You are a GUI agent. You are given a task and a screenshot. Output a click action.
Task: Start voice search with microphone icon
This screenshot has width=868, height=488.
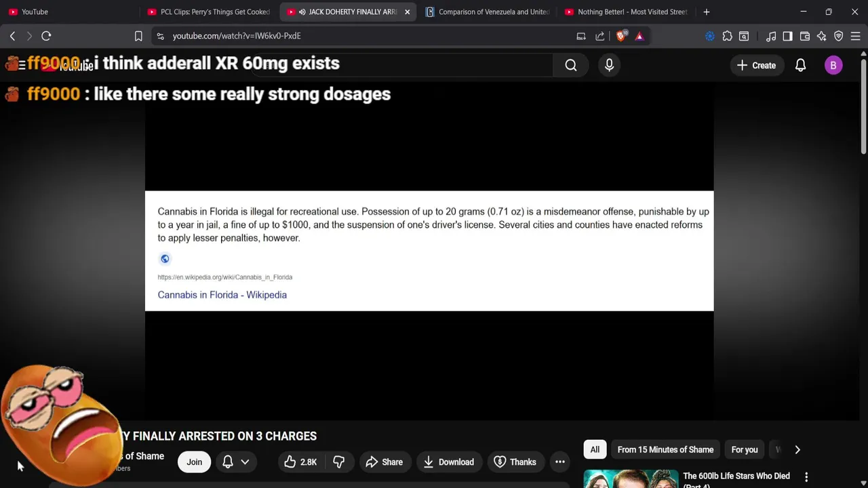point(609,65)
